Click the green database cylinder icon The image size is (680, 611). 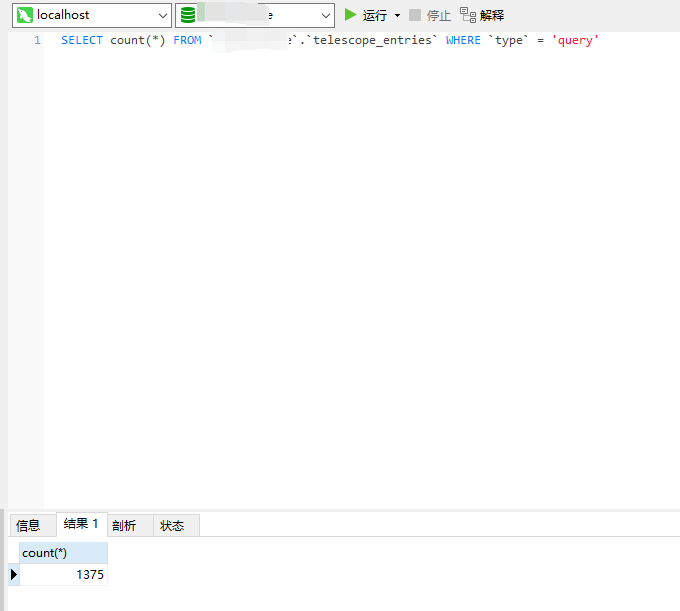(188, 15)
